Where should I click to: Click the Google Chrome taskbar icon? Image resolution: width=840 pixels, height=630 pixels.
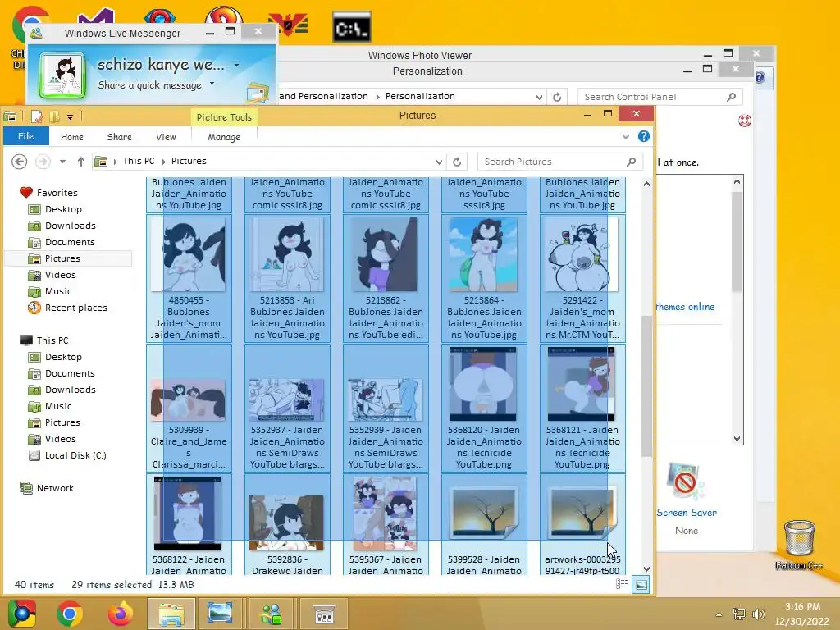click(70, 614)
